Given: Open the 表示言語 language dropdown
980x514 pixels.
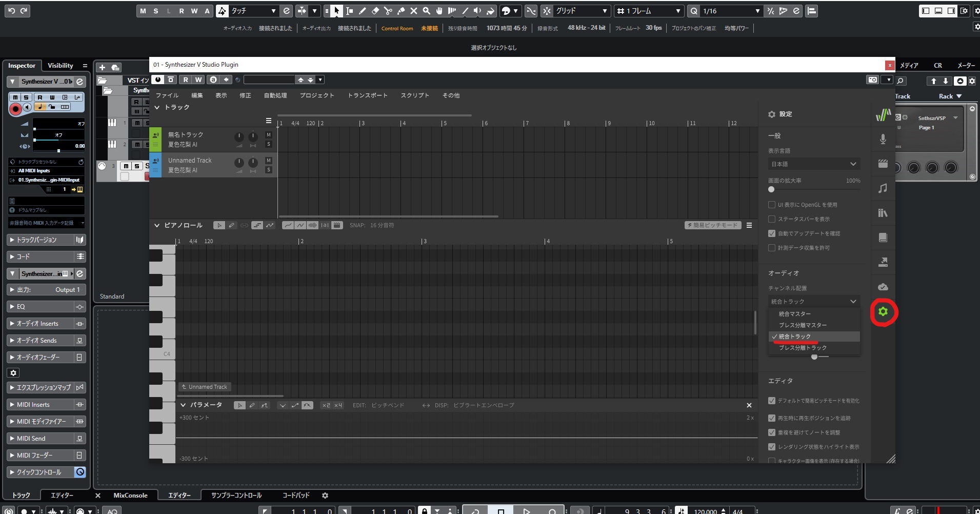Looking at the screenshot, I should [x=813, y=164].
